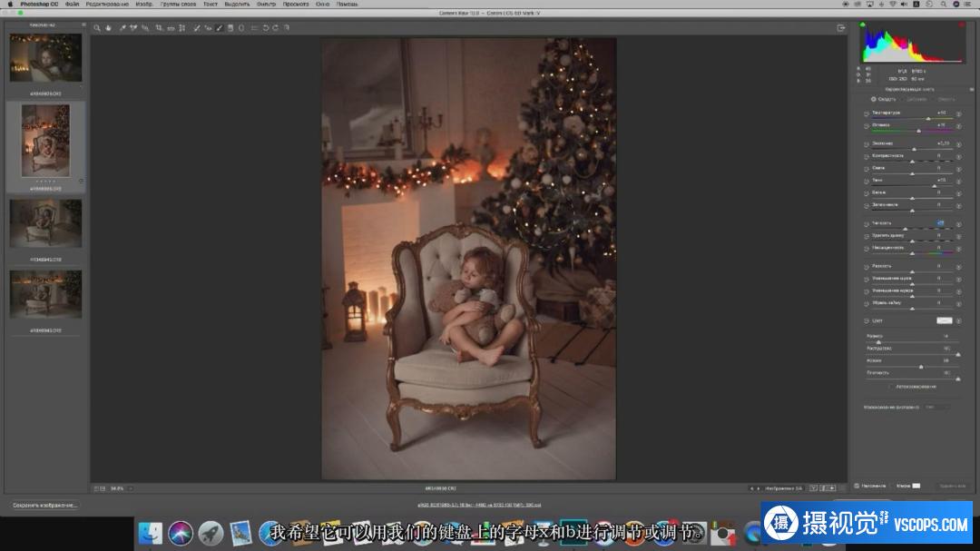Open Launchpad rocket in Dock
The height and width of the screenshot is (551, 980).
coord(211,534)
